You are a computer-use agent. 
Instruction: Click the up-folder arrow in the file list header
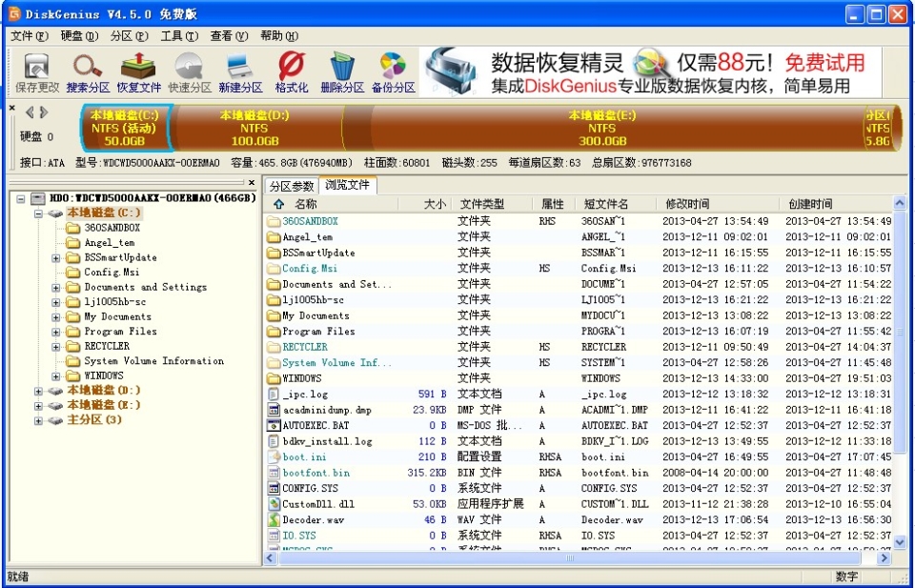(x=279, y=204)
